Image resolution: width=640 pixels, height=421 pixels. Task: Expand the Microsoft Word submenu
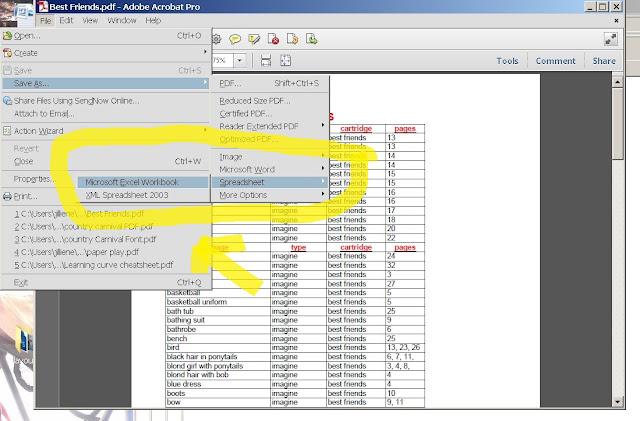pos(269,169)
